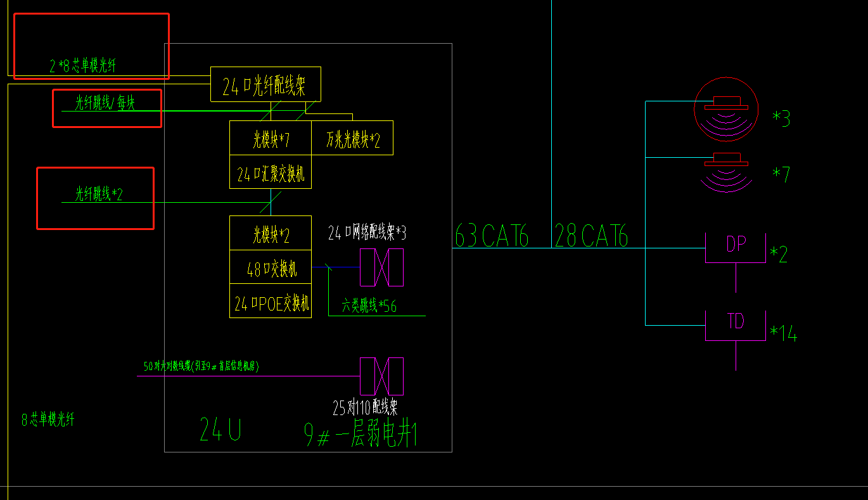Select the magenta 24口网络配线架 patch panel symbol
Image resolution: width=868 pixels, height=500 pixels.
tap(382, 267)
